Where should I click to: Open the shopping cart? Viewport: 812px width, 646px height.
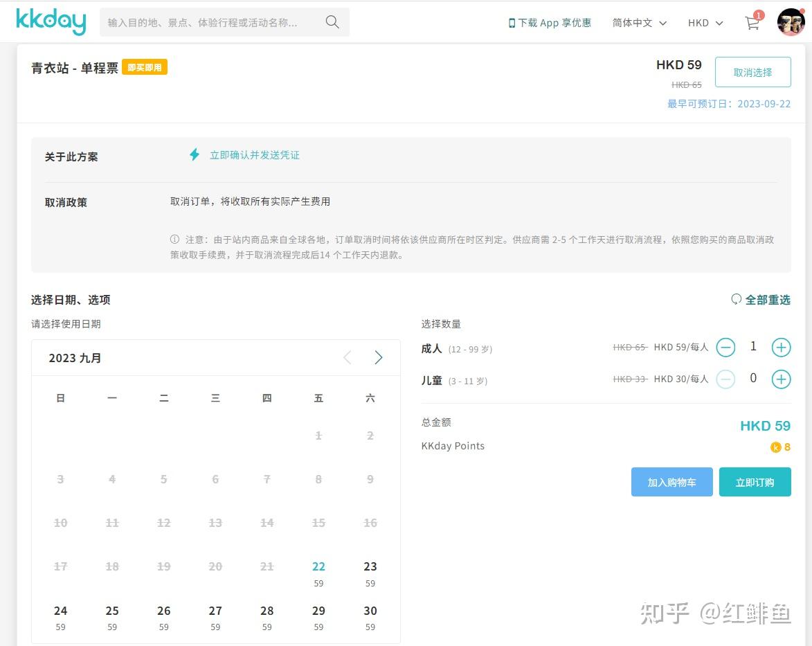click(752, 23)
